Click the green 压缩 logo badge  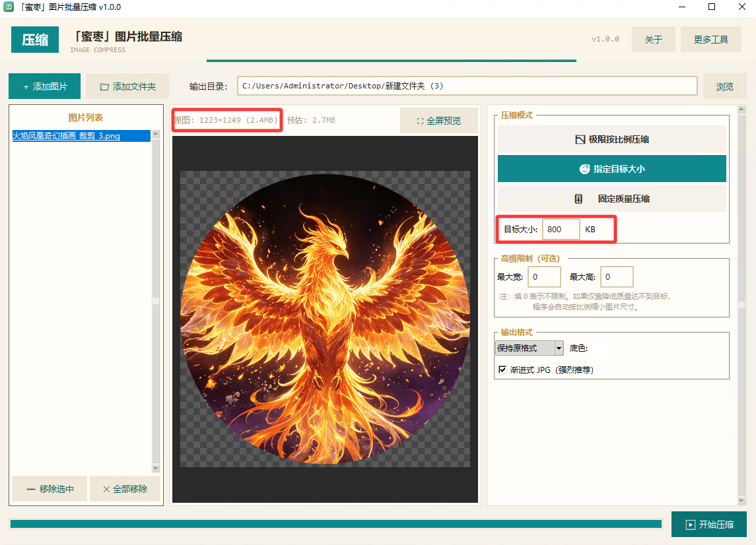(35, 40)
